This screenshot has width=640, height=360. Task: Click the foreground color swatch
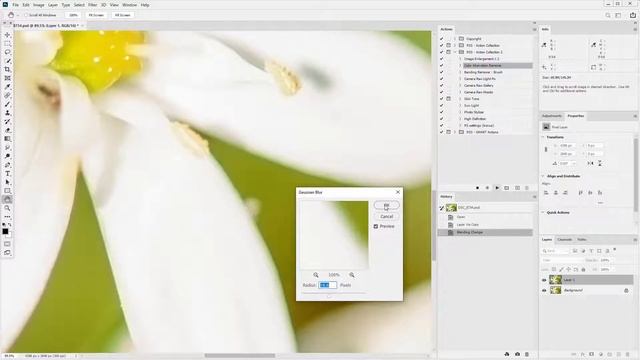pos(5,231)
